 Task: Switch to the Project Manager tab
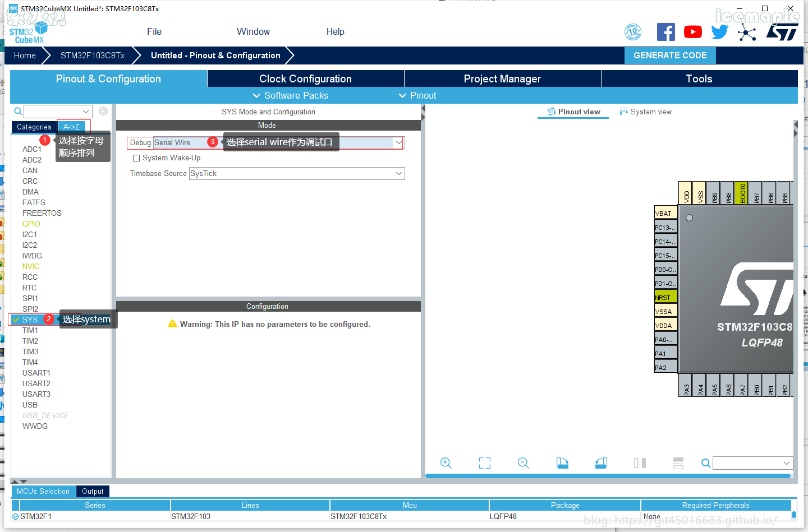pyautogui.click(x=503, y=78)
